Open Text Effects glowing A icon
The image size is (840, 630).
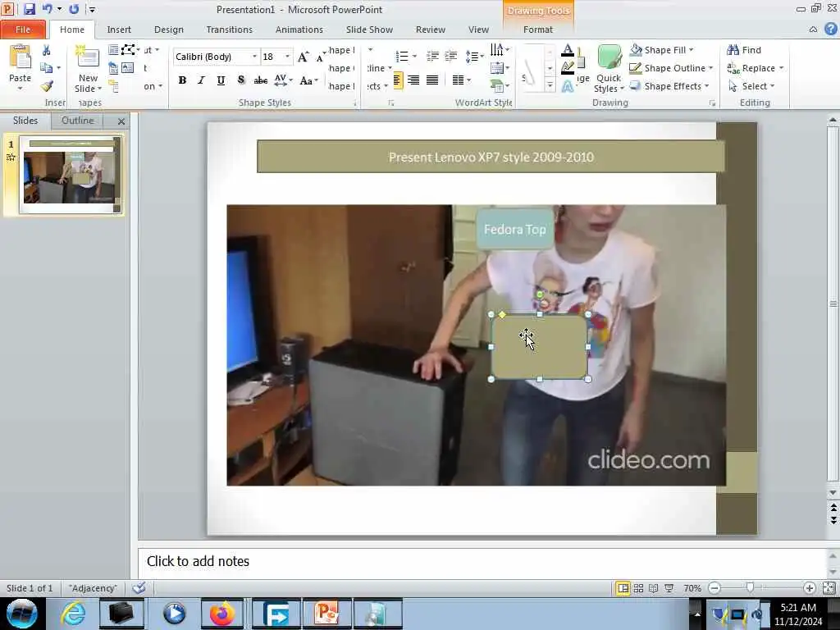[x=568, y=85]
